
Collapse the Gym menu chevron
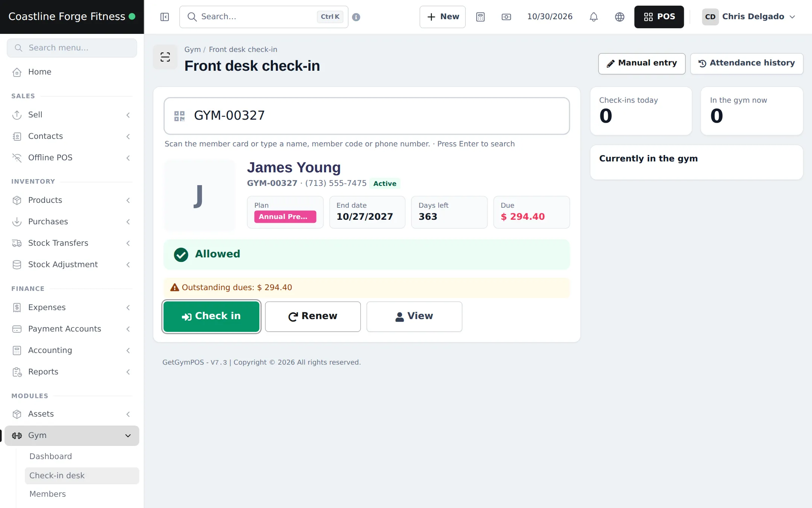[x=128, y=435]
